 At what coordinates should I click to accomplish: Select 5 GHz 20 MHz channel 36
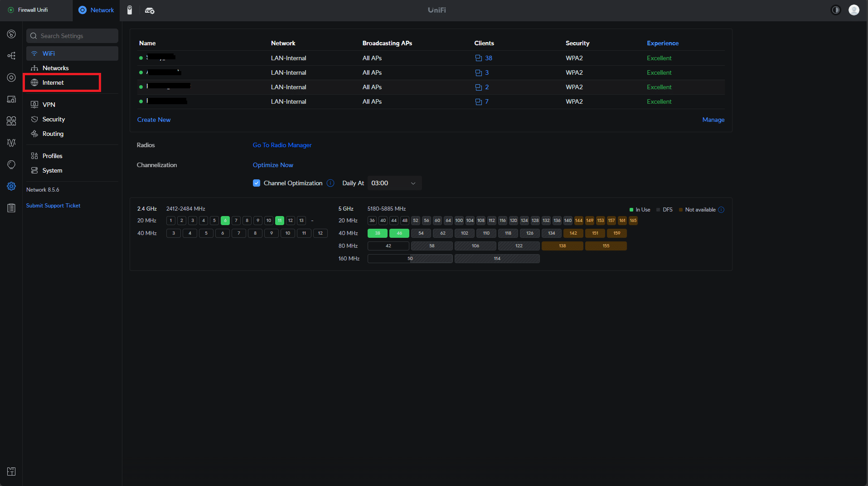click(x=372, y=221)
